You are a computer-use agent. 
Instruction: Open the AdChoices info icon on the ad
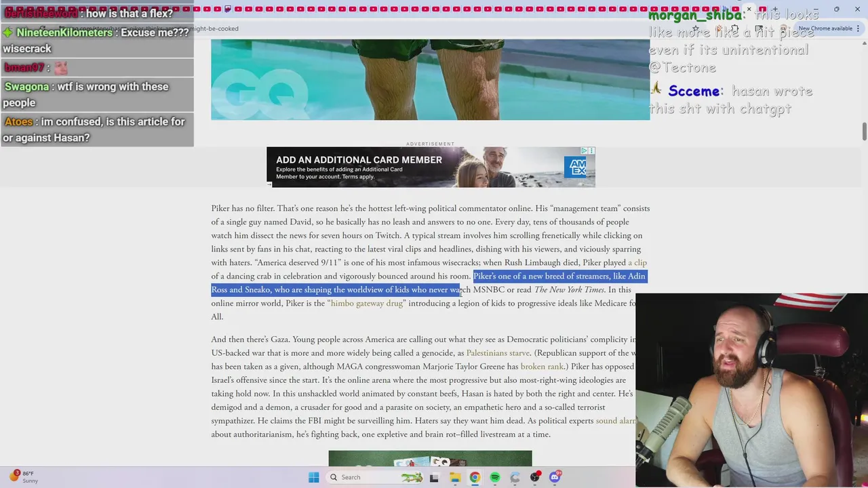click(585, 150)
